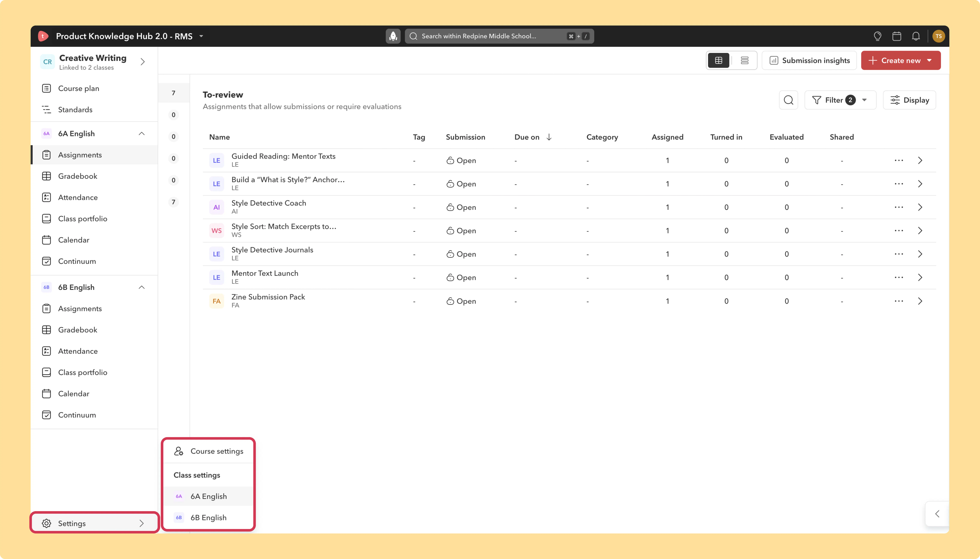The image size is (980, 559).
Task: Click the FA badge of Zine Submission Pack
Action: pyautogui.click(x=216, y=301)
